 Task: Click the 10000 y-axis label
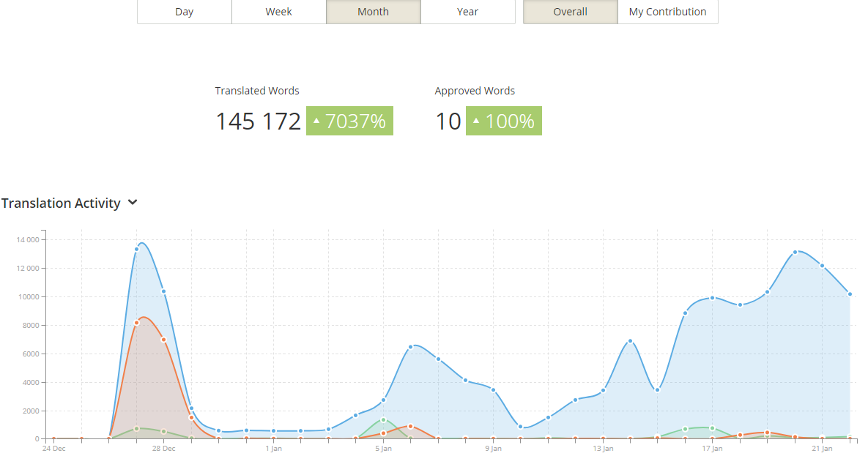click(x=29, y=297)
